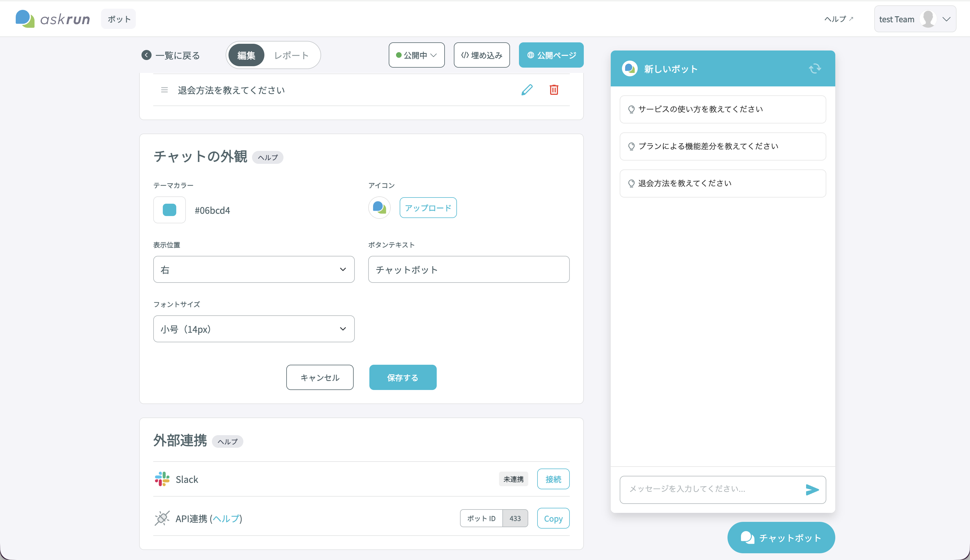Click the API連携 plug icon
970x560 pixels.
(x=162, y=518)
